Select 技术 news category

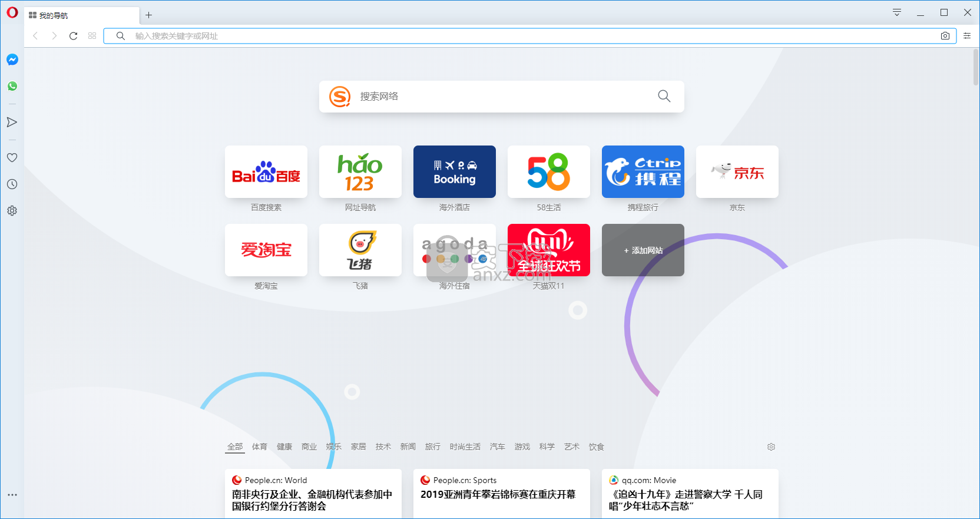point(383,447)
